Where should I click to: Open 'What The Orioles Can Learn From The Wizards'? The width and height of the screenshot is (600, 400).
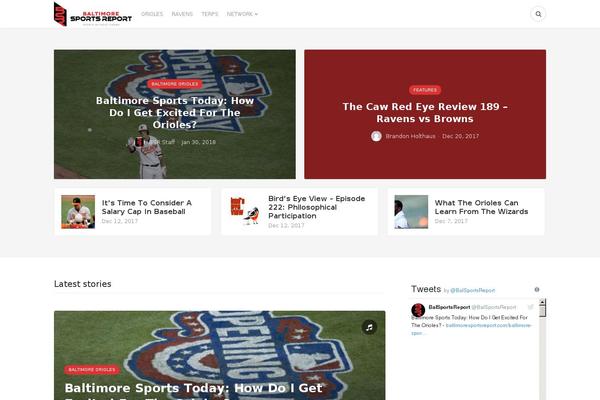pyautogui.click(x=481, y=207)
